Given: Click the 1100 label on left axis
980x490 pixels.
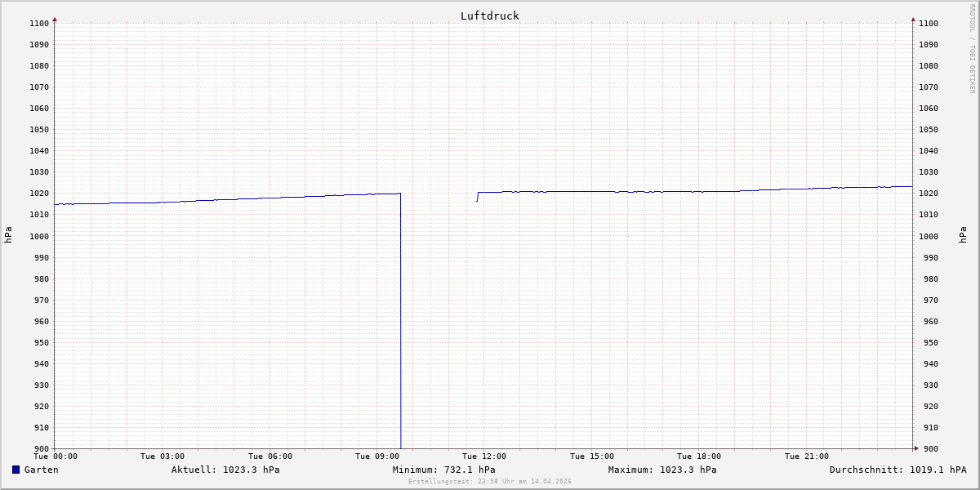Looking at the screenshot, I should [38, 24].
